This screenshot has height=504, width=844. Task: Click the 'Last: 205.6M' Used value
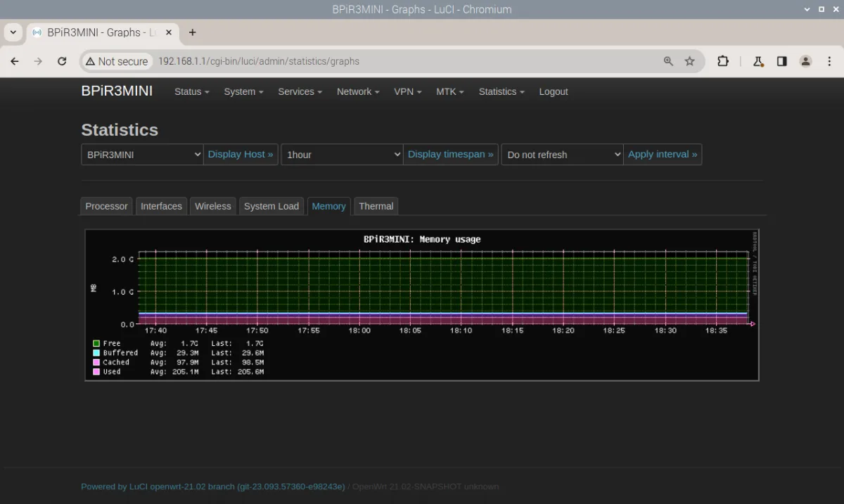(238, 372)
